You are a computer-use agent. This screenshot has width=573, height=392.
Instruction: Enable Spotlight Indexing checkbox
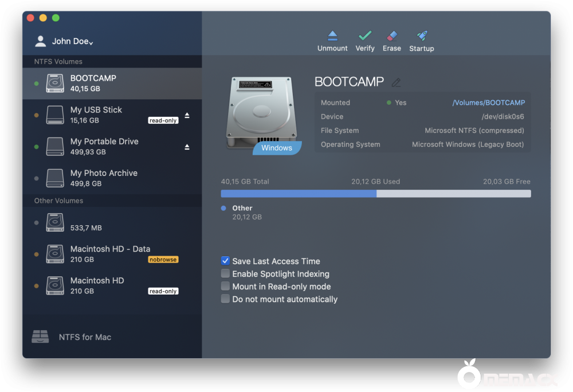[226, 274]
